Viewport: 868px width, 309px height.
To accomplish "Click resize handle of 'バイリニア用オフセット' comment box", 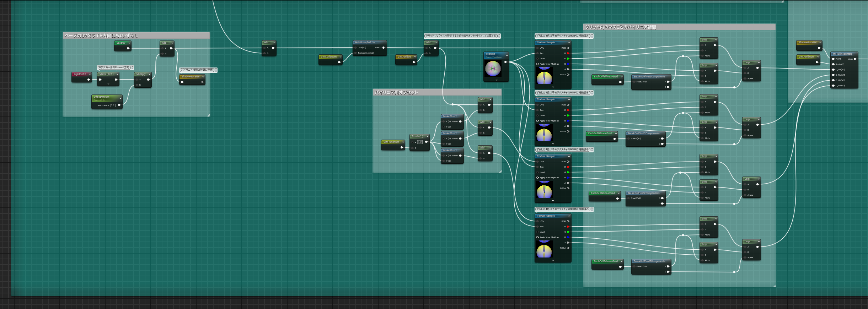I will coord(500,171).
